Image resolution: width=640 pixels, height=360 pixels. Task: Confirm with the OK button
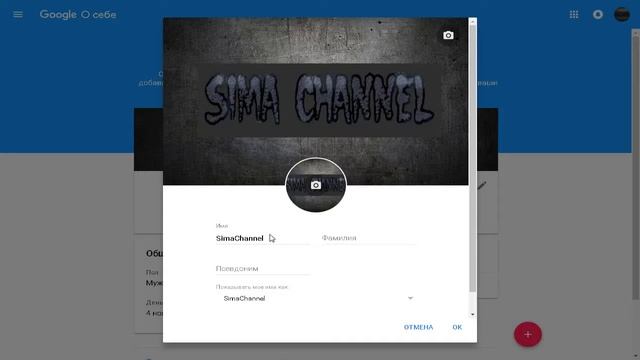(x=457, y=327)
